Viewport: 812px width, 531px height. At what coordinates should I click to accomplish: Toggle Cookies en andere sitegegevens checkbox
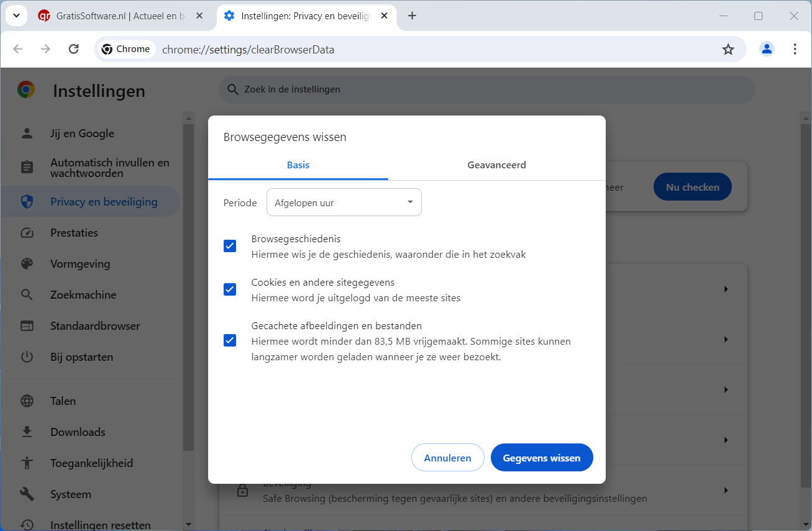click(x=230, y=289)
